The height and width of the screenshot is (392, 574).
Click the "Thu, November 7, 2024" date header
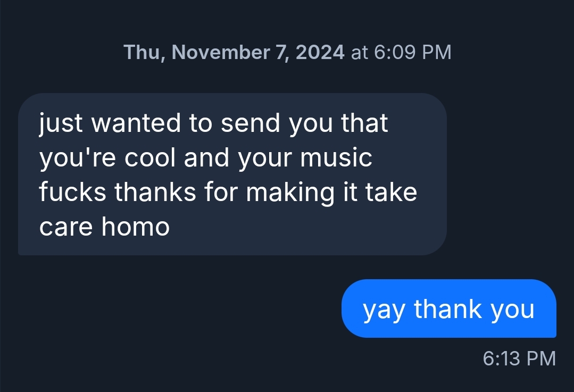click(x=234, y=52)
